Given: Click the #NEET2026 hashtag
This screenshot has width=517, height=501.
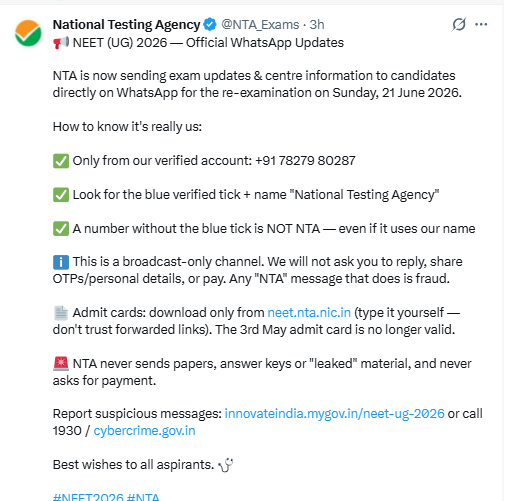Looking at the screenshot, I should [x=88, y=497].
